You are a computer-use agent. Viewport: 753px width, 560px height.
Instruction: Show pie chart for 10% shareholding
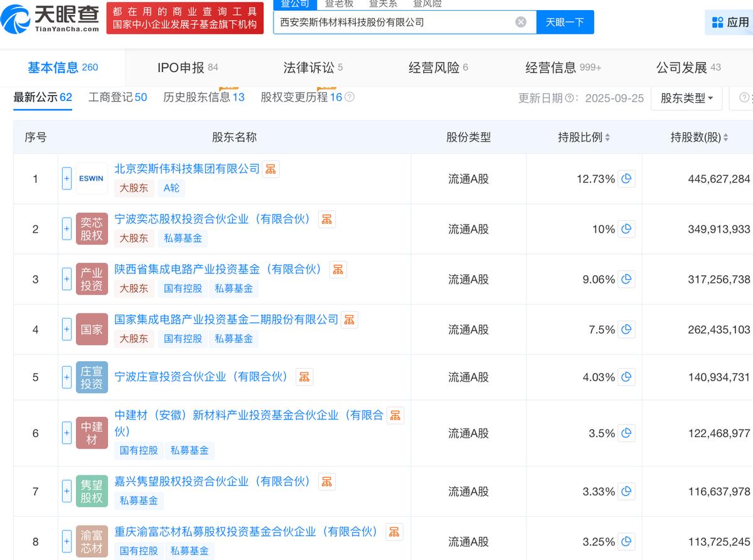coord(626,229)
